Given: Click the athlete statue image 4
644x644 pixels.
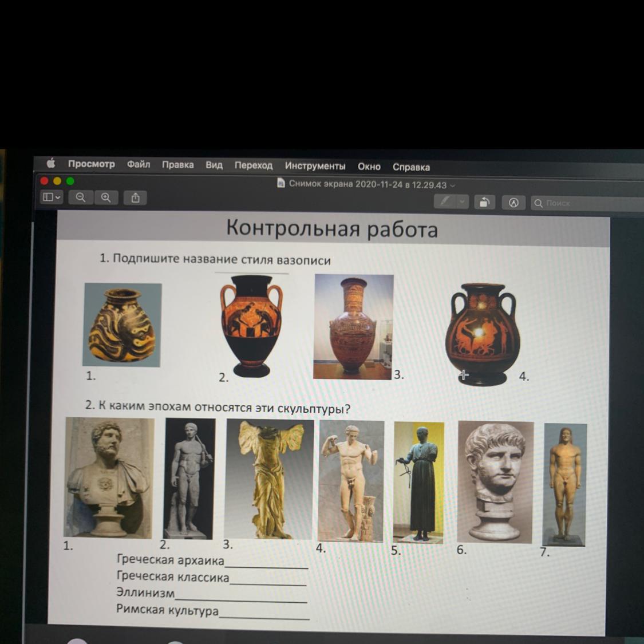Looking at the screenshot, I should [x=351, y=481].
